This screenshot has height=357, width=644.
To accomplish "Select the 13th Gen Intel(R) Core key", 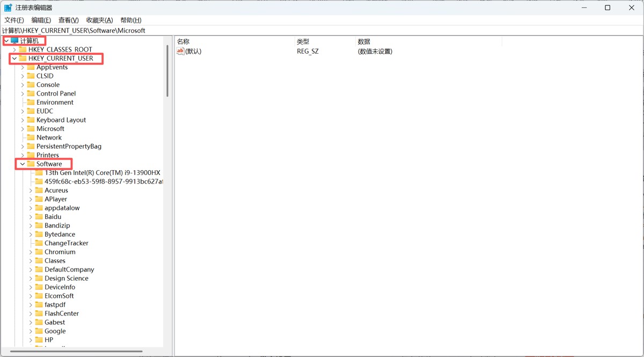I will 103,173.
